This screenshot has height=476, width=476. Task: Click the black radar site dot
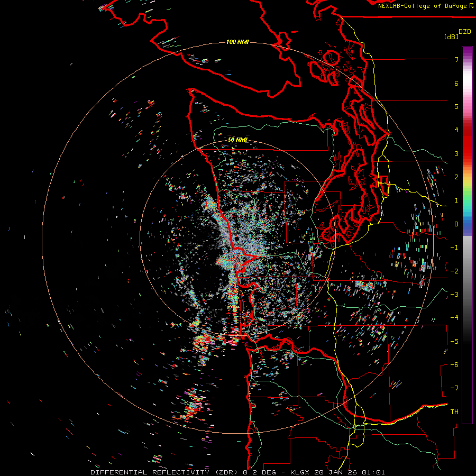tap(236, 239)
